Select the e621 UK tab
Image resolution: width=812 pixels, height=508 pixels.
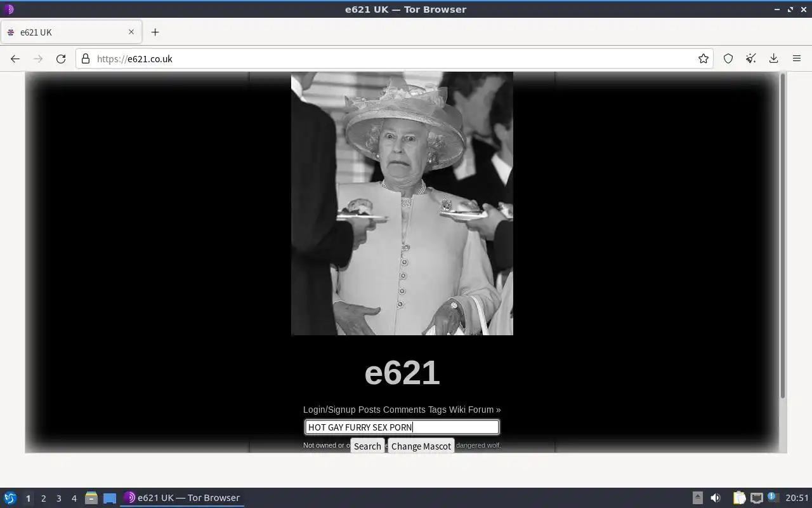click(x=71, y=32)
